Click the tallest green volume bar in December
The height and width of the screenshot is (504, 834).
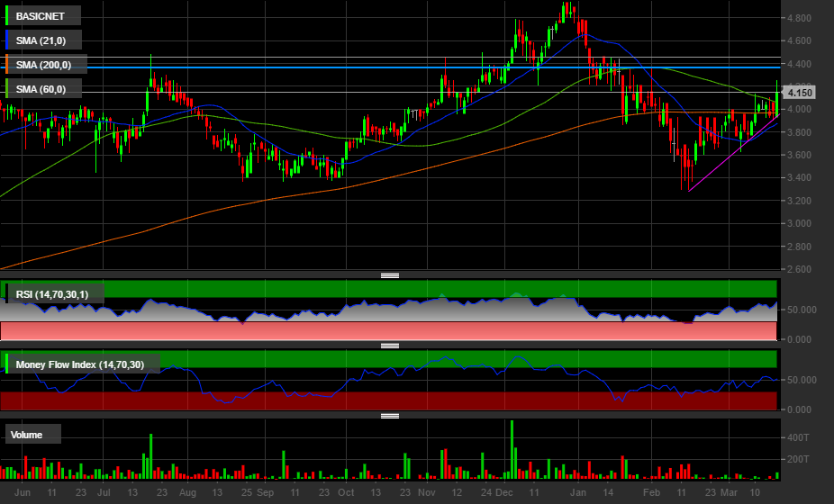pos(512,449)
